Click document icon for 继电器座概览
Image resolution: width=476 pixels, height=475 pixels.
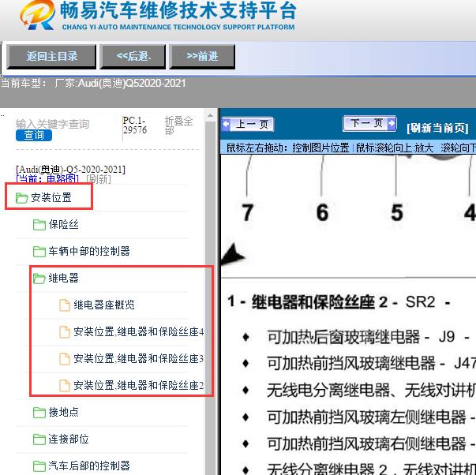[x=65, y=305]
